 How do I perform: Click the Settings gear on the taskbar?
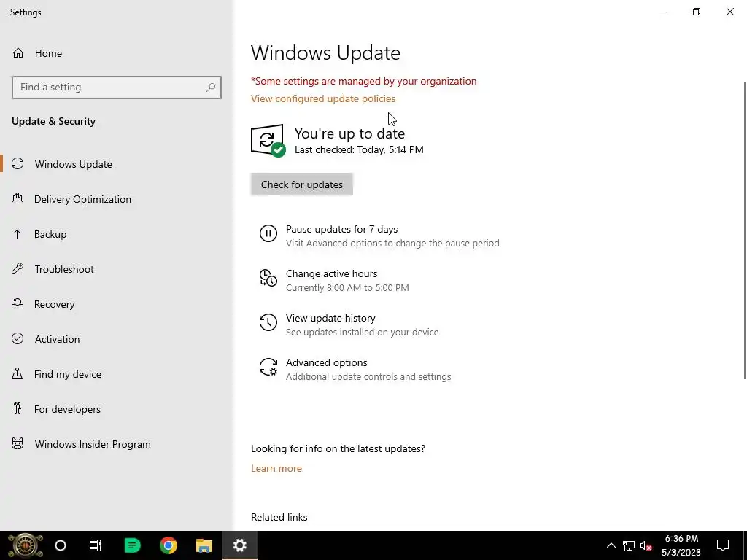[x=239, y=545]
